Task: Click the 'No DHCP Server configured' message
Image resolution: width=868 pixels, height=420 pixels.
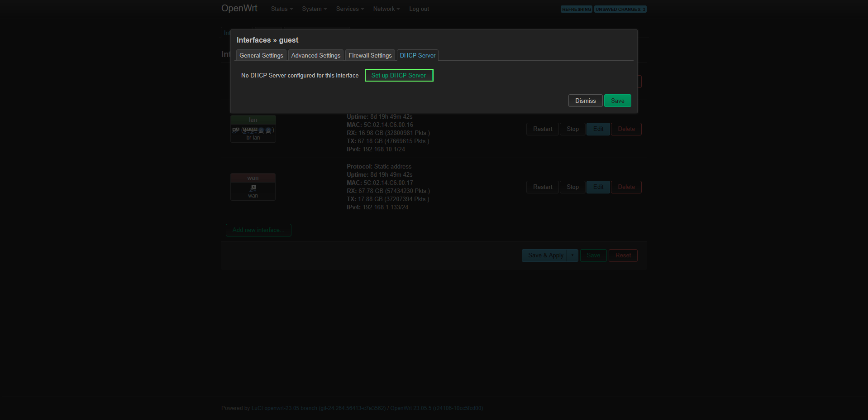Action: (300, 76)
